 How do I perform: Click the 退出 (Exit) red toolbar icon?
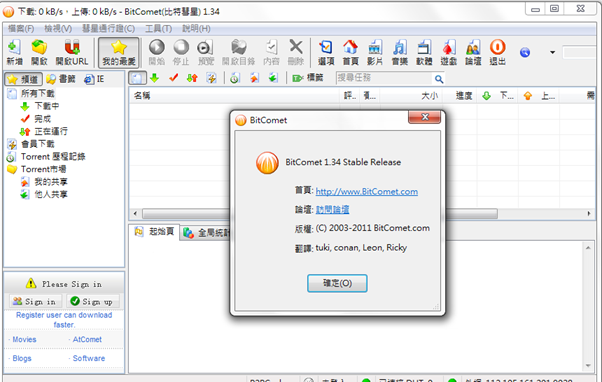pos(498,52)
